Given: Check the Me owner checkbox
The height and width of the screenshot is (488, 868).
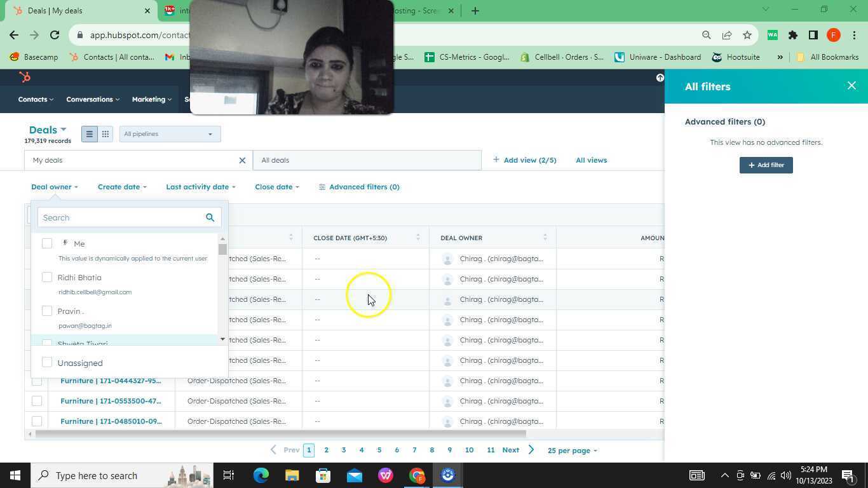Looking at the screenshot, I should [x=47, y=243].
